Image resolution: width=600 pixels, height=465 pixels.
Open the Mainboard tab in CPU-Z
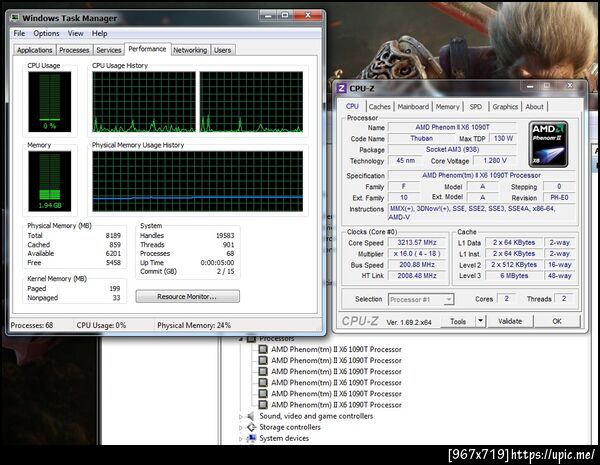click(413, 107)
